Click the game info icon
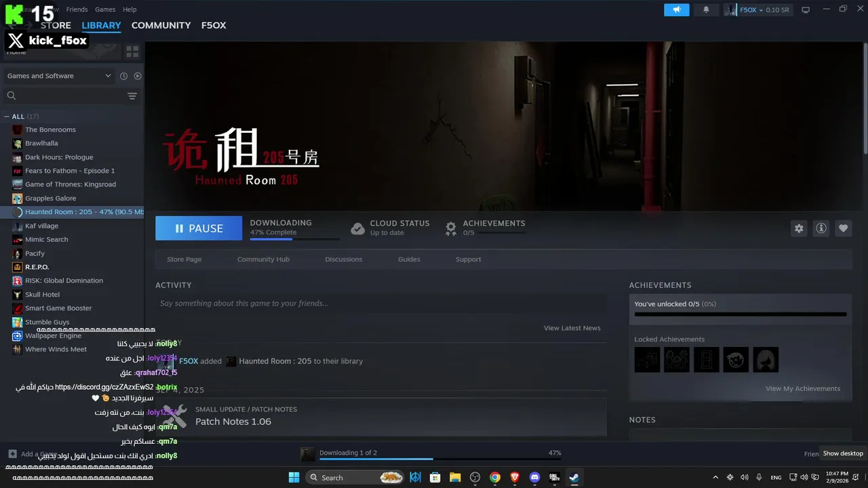This screenshot has height=488, width=868. coord(821,228)
